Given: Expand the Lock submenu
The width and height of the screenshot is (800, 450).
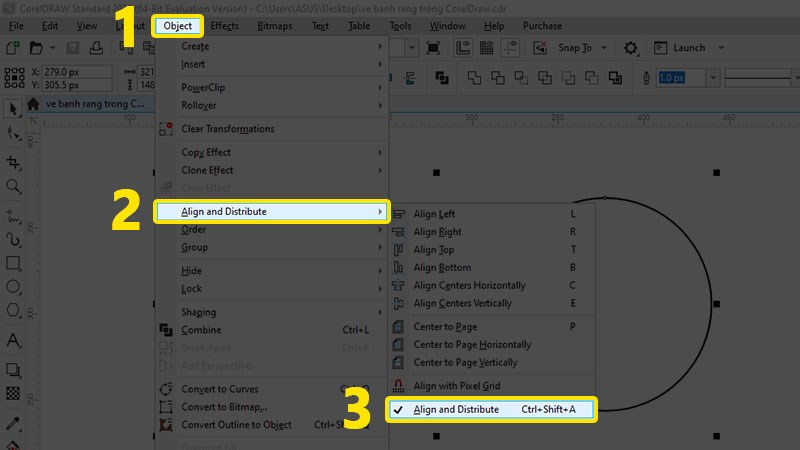Looking at the screenshot, I should (x=272, y=288).
